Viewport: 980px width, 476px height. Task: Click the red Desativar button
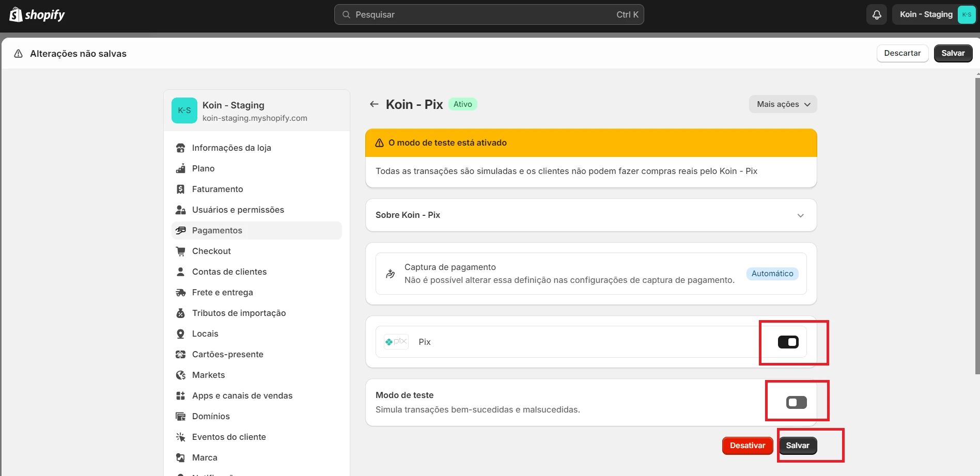click(x=748, y=446)
